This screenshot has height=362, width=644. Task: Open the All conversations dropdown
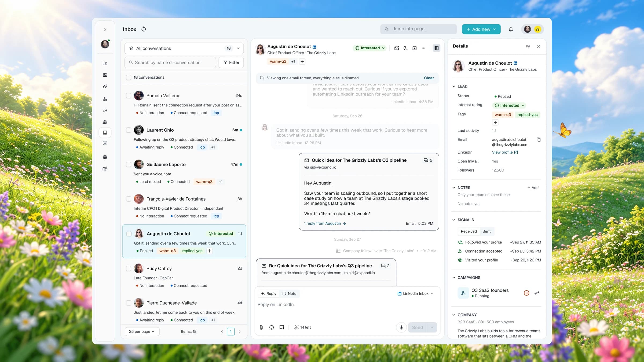coord(184,48)
